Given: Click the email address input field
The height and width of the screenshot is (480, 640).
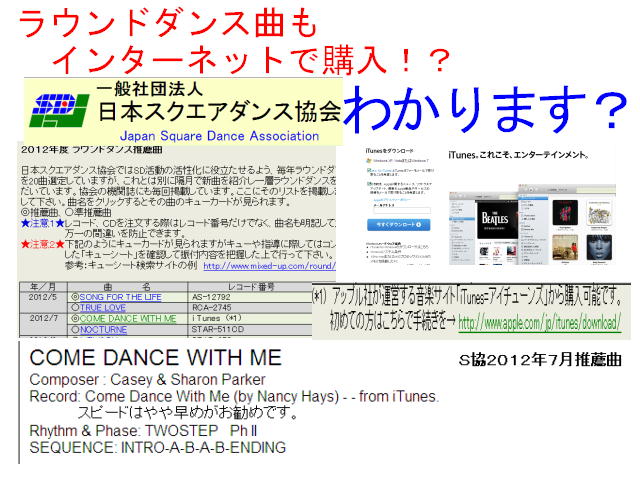Looking at the screenshot, I should (x=402, y=211).
